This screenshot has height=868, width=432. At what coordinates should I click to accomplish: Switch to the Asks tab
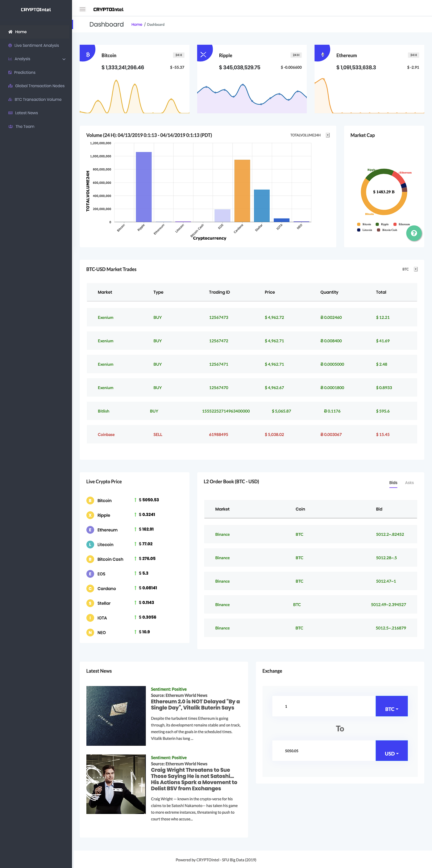click(x=409, y=483)
